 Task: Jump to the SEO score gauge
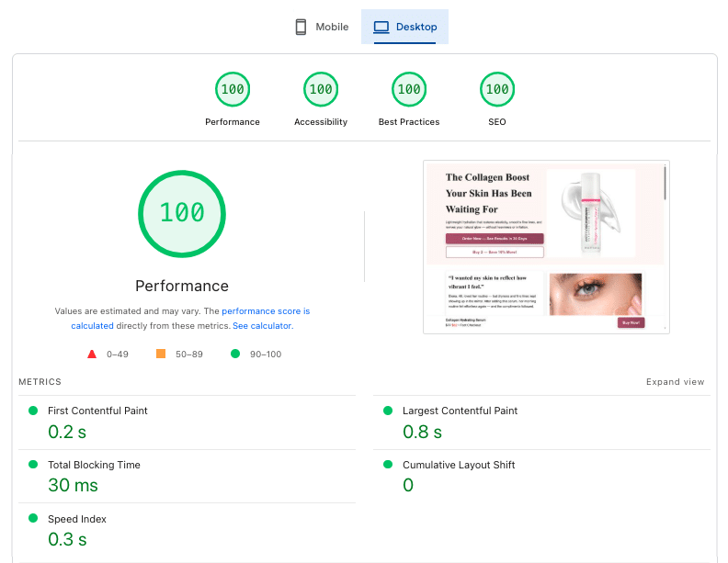497,90
